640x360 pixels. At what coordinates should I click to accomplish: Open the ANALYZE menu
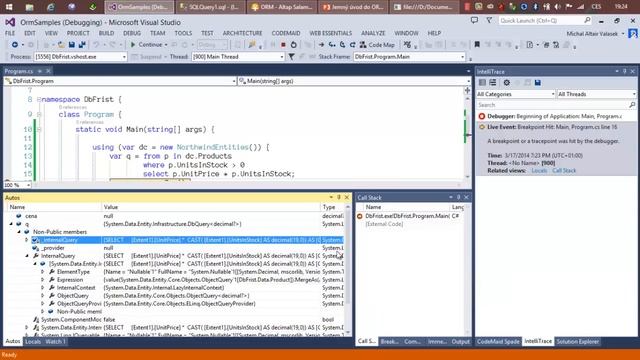click(x=373, y=33)
